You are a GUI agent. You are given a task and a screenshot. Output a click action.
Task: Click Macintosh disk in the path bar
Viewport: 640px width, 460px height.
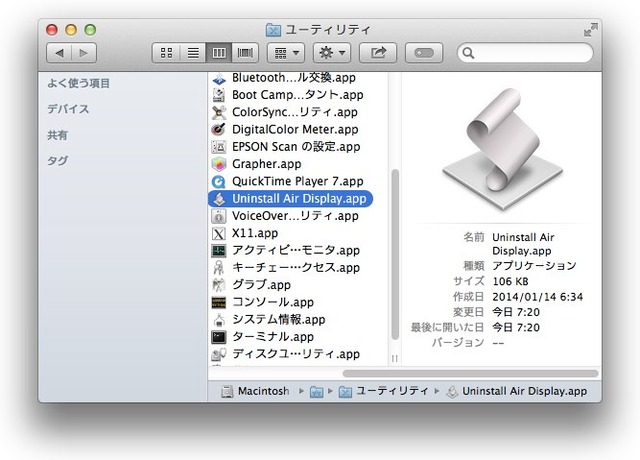(255, 391)
